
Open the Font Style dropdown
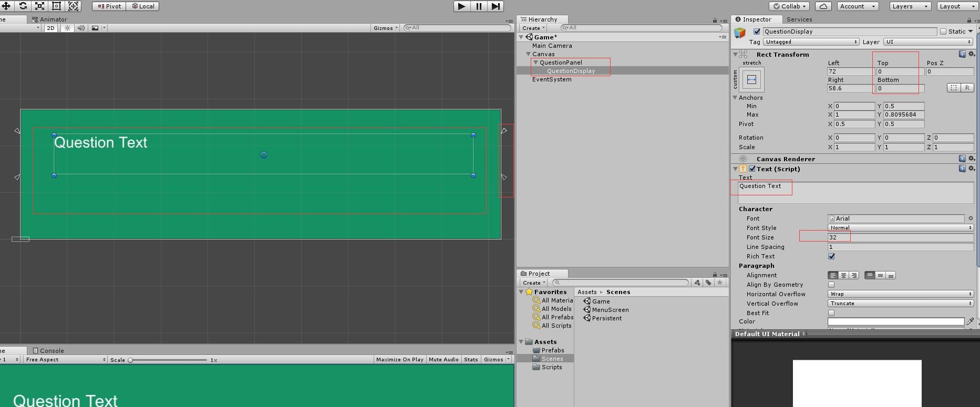click(x=901, y=228)
